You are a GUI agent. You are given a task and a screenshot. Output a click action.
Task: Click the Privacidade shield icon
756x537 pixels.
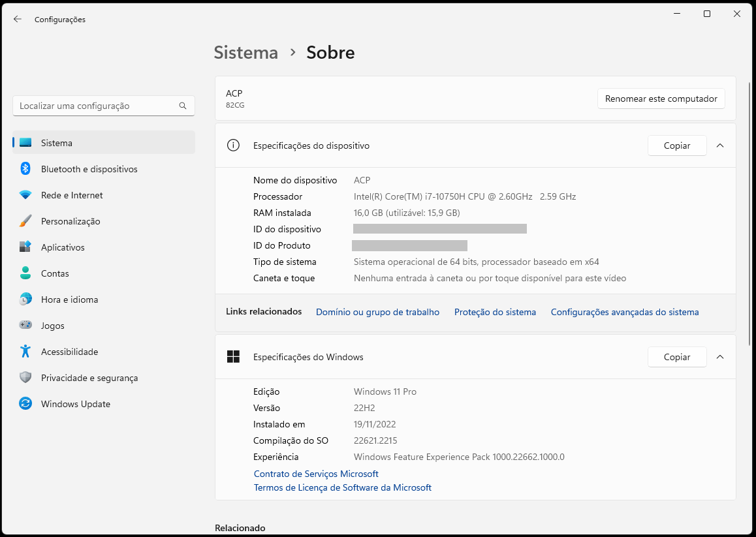coord(25,377)
